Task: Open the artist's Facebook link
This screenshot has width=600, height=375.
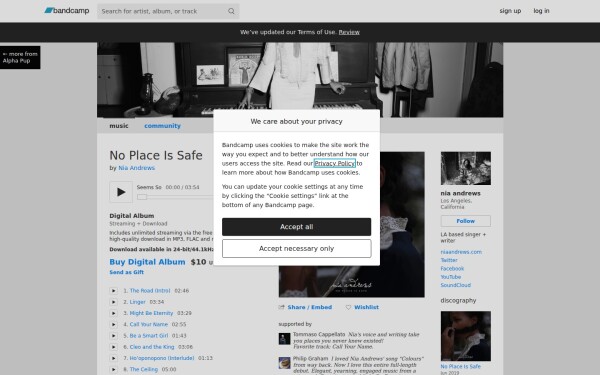Action: tap(452, 269)
